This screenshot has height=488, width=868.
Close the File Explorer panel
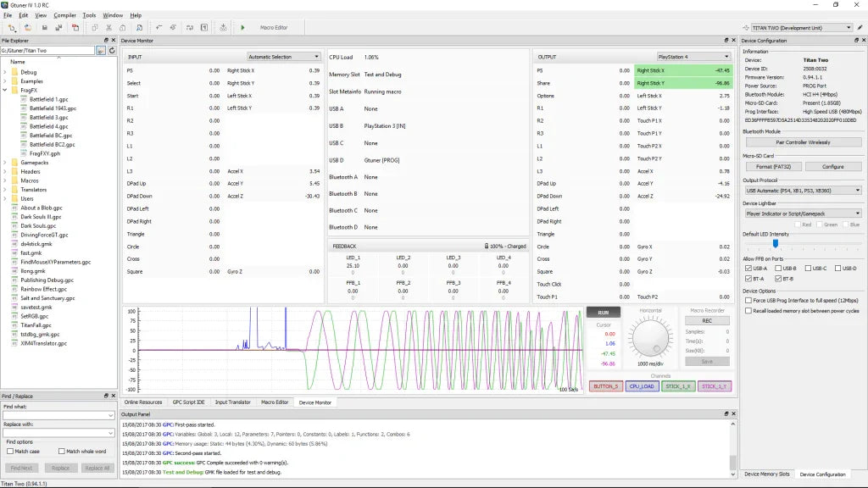click(114, 40)
